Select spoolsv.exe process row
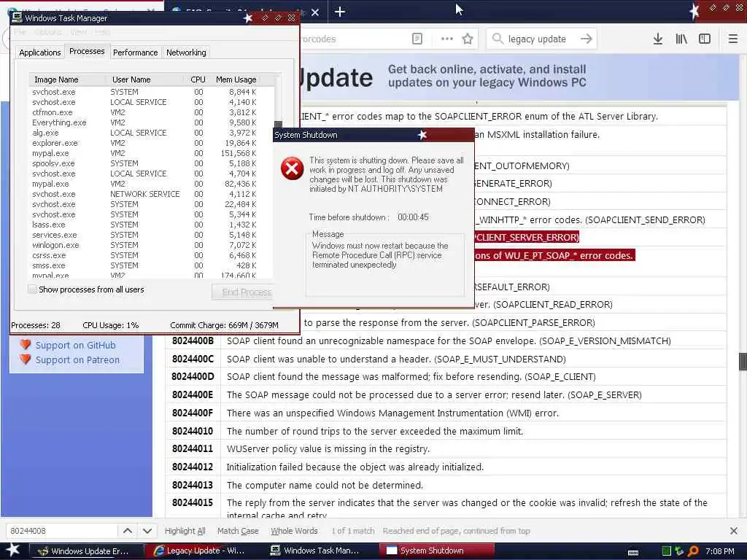The width and height of the screenshot is (747, 560). 151,163
